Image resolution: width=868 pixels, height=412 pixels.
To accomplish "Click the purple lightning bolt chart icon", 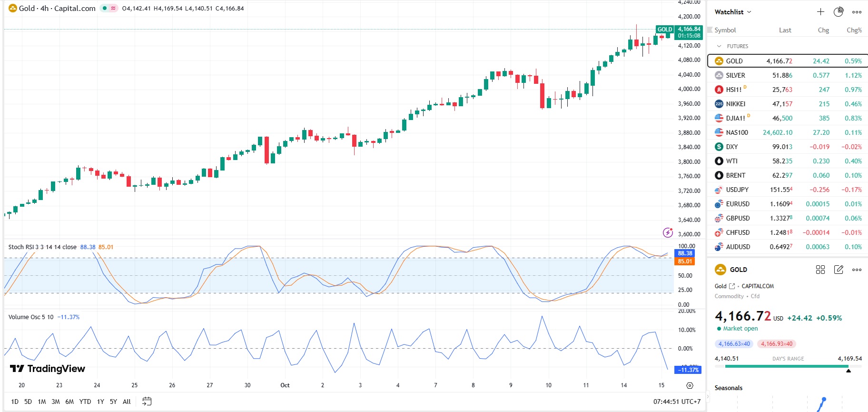I will (x=668, y=232).
